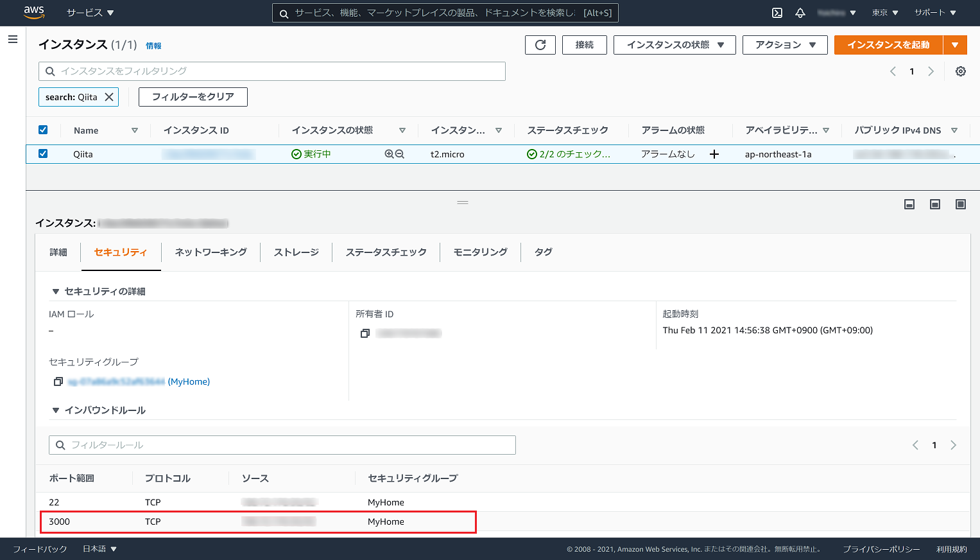The height and width of the screenshot is (560, 980).
Task: Toggle the select-all instances checkbox
Action: [43, 130]
